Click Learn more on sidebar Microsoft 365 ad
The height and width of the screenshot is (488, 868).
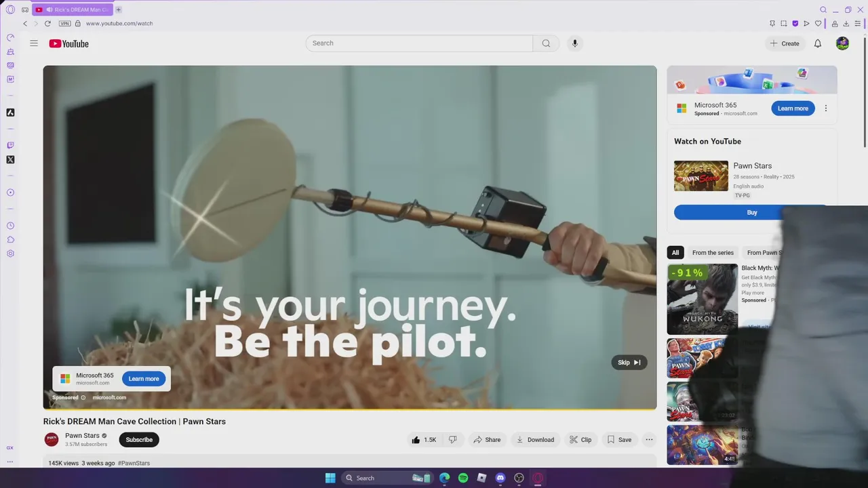tap(793, 108)
